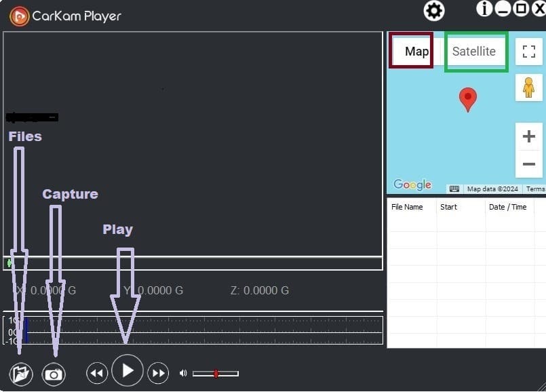Viewport: 546px width, 392px height.
Task: Switch to the Satellite view tab
Action: coord(473,51)
